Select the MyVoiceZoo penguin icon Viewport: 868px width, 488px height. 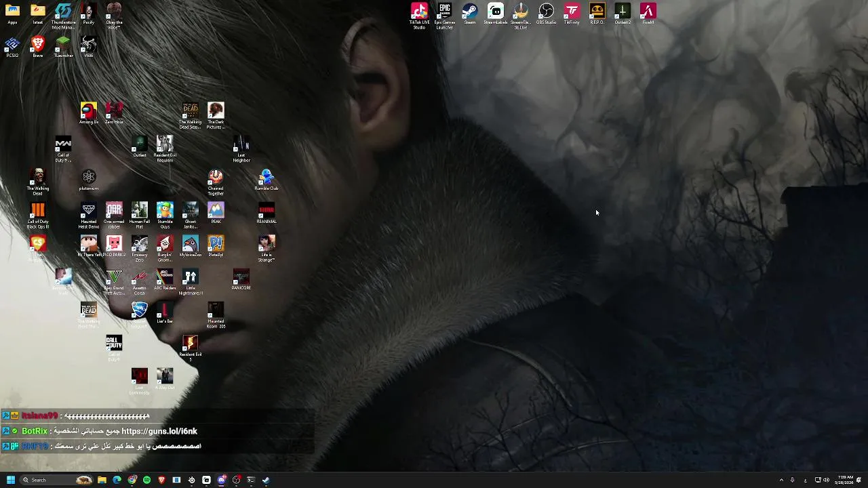click(x=190, y=246)
